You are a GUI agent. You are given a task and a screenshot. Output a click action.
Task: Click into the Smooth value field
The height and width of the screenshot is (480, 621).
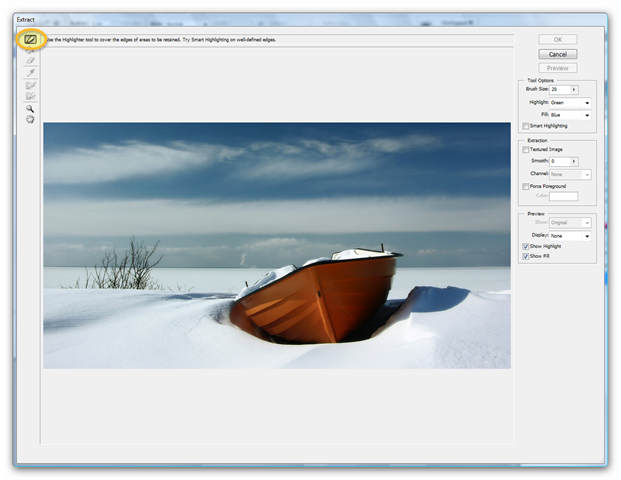point(560,161)
